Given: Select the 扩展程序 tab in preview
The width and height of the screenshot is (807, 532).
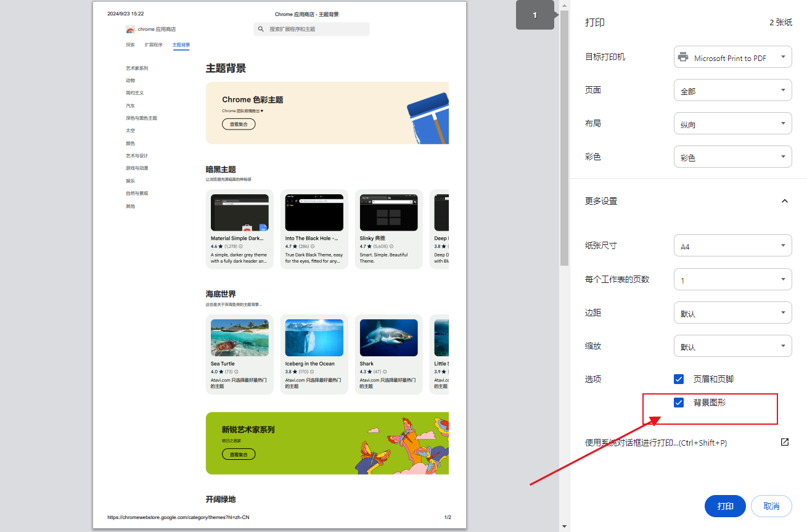Looking at the screenshot, I should 154,44.
